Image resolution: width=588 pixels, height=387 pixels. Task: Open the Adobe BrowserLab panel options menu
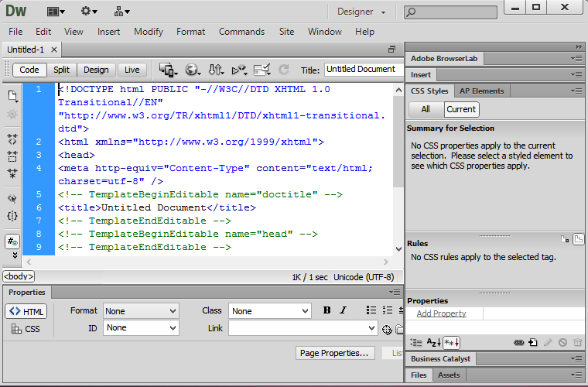(x=576, y=59)
